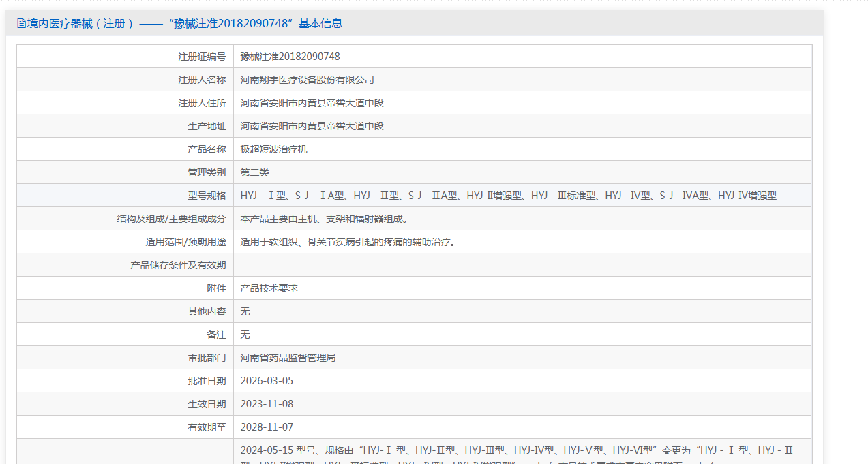Open the attachment '产品技术要求'
This screenshot has height=464, width=868.
269,288
